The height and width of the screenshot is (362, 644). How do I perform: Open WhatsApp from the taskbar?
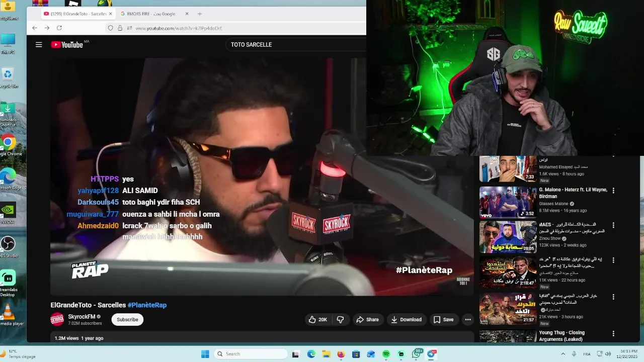coord(417,354)
